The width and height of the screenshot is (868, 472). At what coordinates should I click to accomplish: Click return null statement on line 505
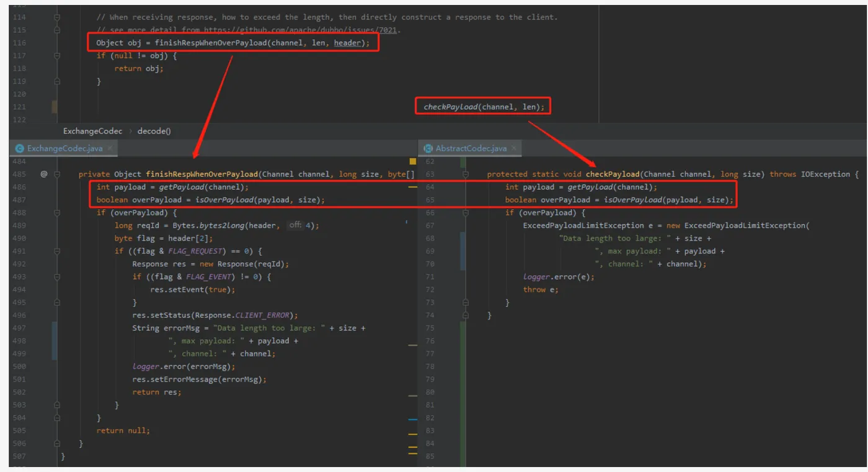(x=123, y=430)
